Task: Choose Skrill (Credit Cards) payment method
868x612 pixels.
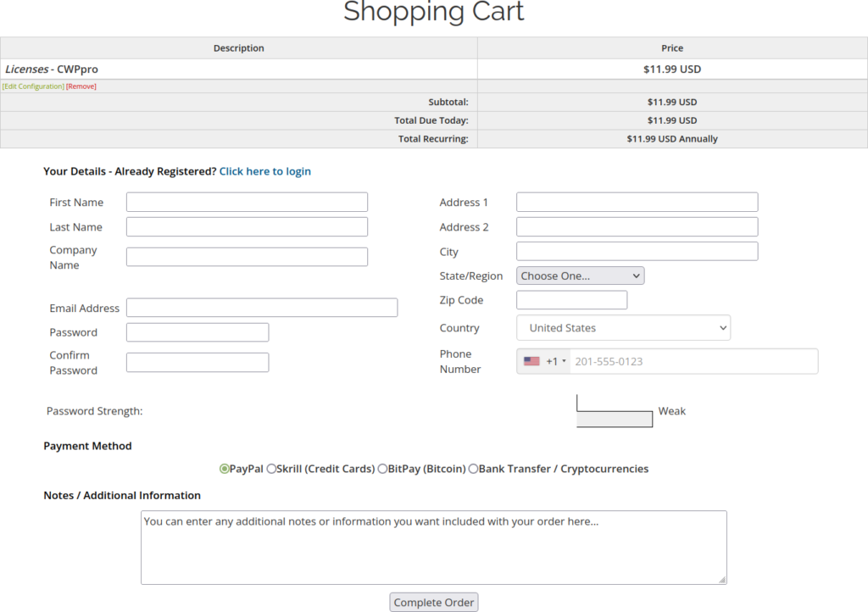Action: pos(271,469)
